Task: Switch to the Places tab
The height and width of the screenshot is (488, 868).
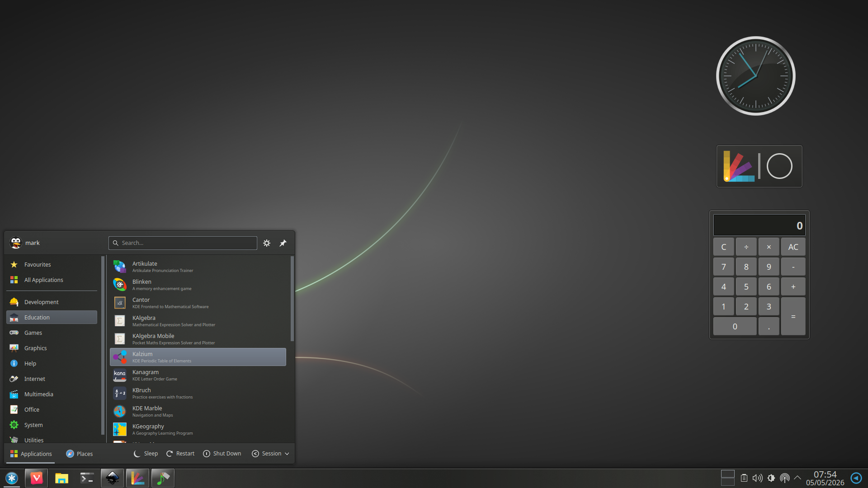Action: (x=79, y=454)
